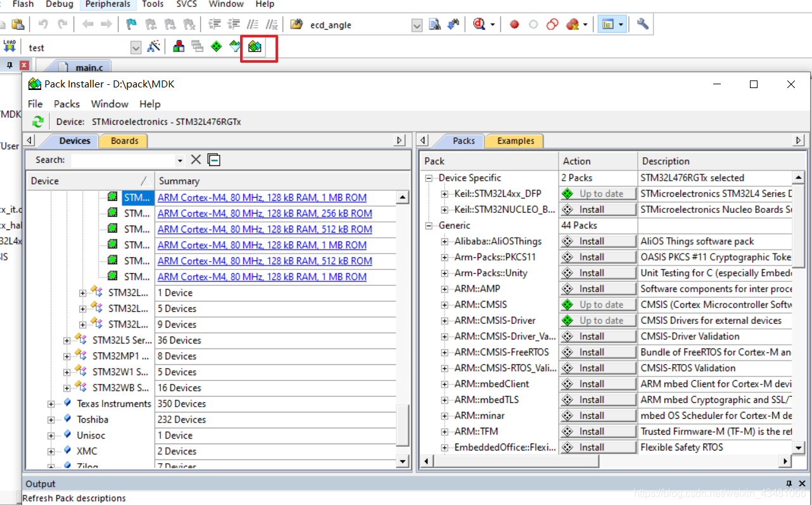The height and width of the screenshot is (505, 812).
Task: Open the Packs menu in Pack Installer
Action: [x=67, y=104]
